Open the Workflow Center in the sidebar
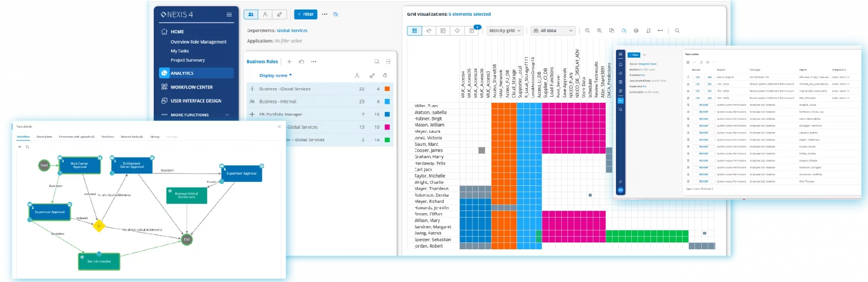 click(191, 87)
